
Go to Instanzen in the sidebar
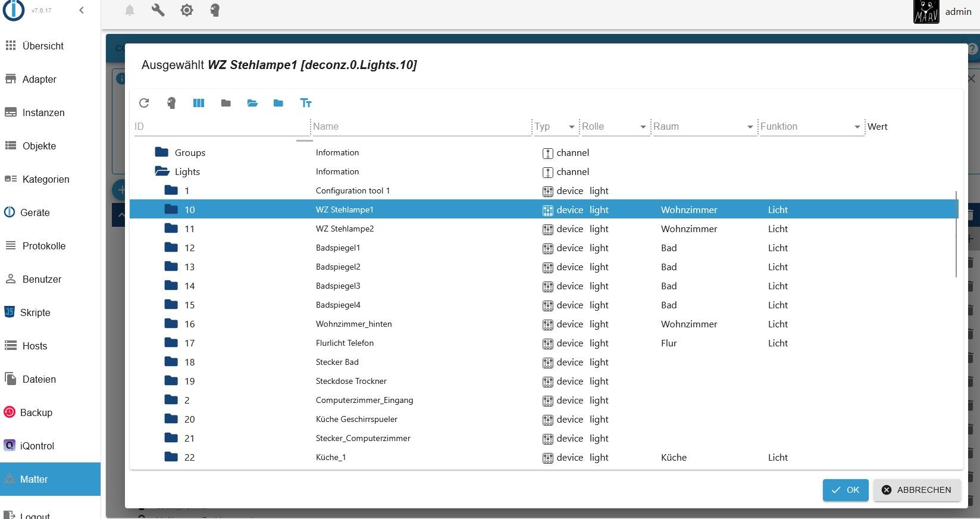(43, 112)
